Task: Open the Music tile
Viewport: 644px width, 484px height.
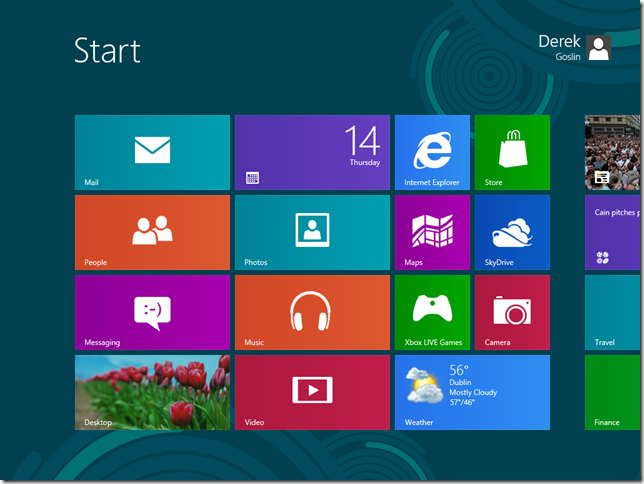Action: 312,313
